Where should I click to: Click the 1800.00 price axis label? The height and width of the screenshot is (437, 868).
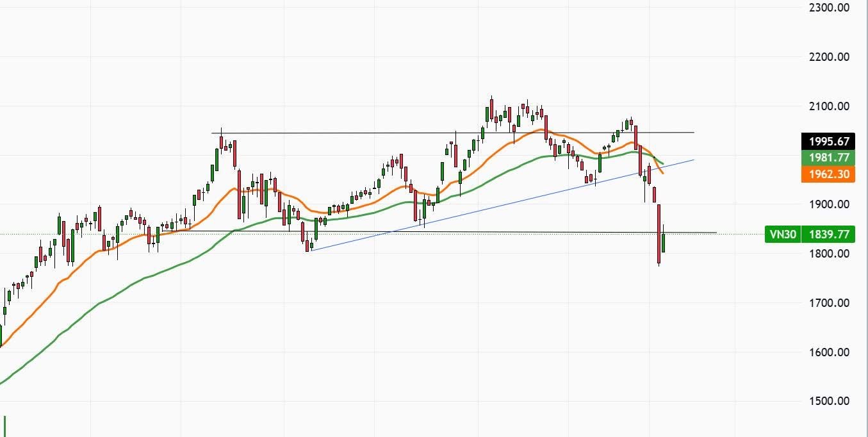click(829, 254)
